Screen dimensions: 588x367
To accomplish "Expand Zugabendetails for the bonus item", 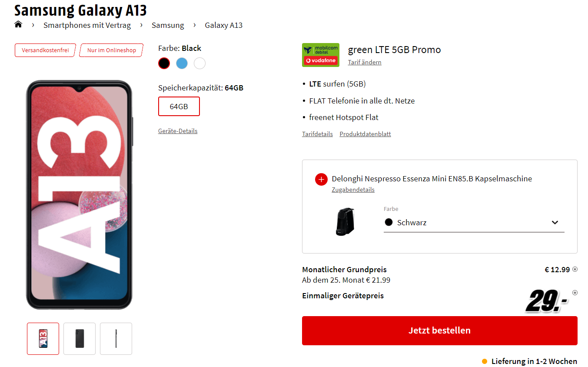I will coord(353,190).
